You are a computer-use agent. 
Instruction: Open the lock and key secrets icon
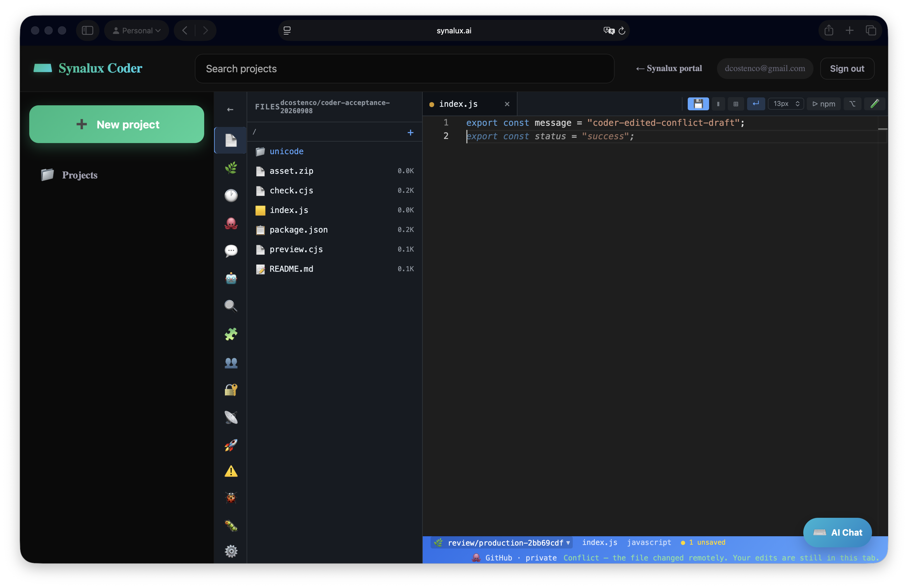231,390
